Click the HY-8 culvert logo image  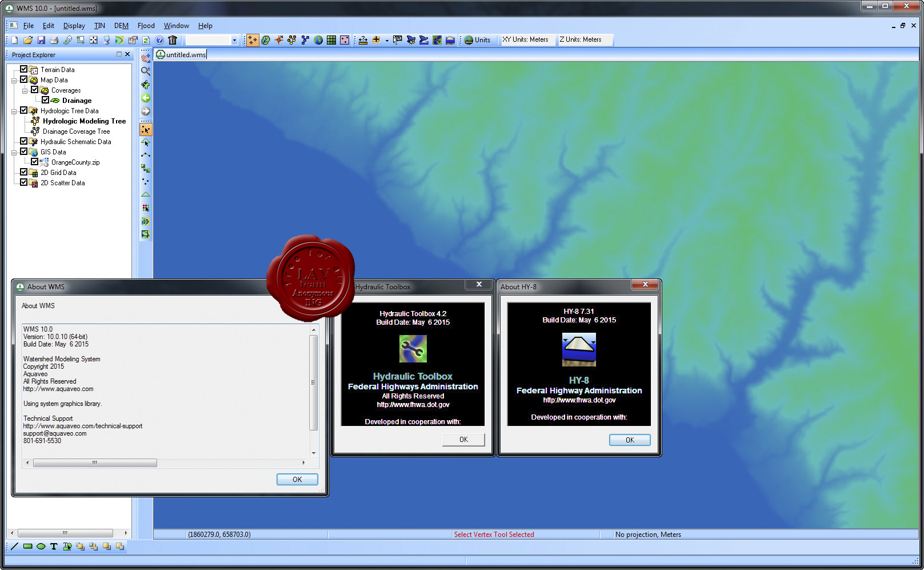(579, 349)
